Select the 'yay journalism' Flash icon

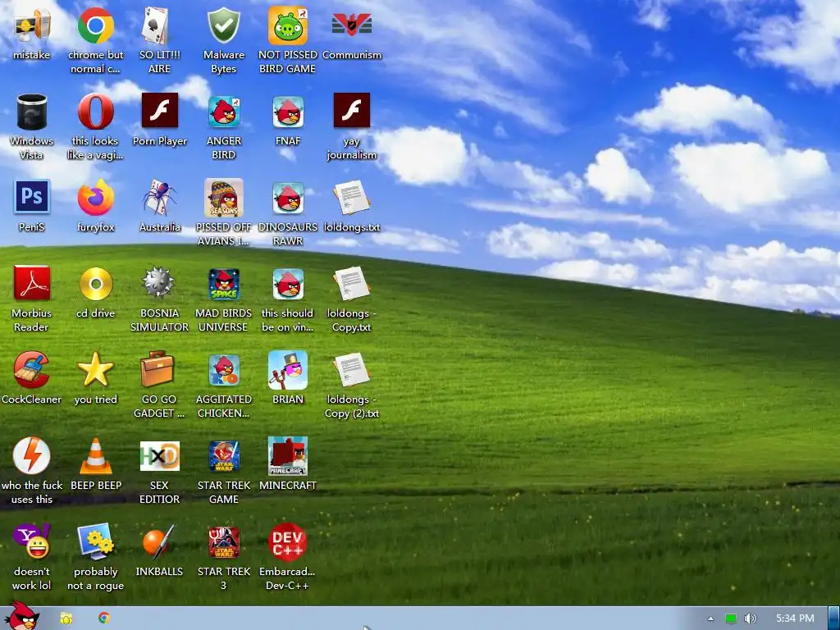click(x=351, y=111)
